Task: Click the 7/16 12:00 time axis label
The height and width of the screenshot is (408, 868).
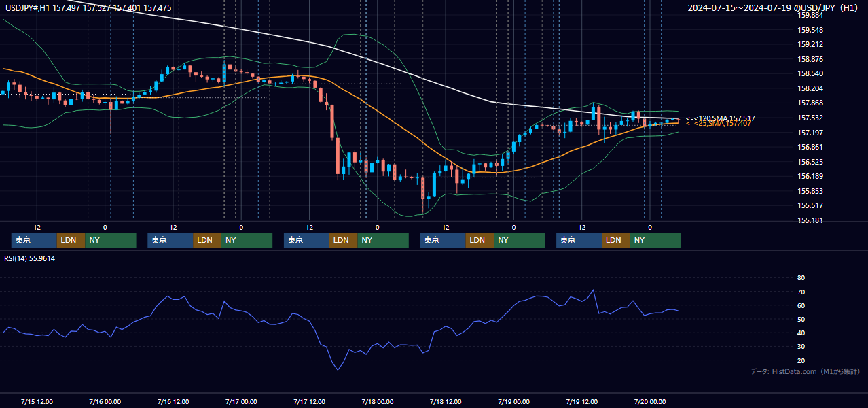Action: [x=173, y=401]
